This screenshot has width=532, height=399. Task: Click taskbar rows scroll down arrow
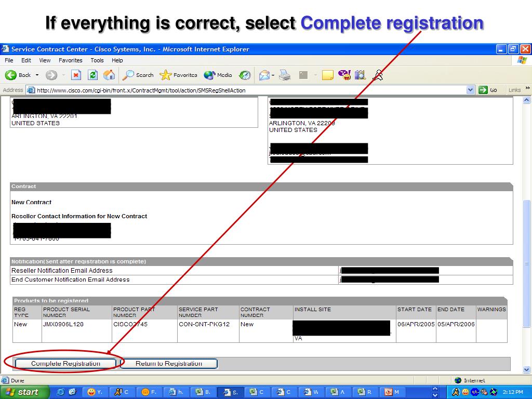pos(436,395)
